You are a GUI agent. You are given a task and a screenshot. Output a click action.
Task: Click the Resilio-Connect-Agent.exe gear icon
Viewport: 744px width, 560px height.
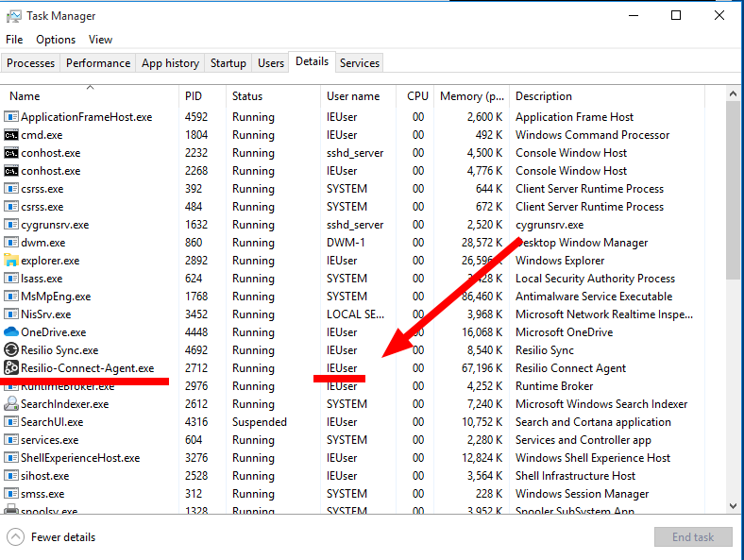point(11,368)
